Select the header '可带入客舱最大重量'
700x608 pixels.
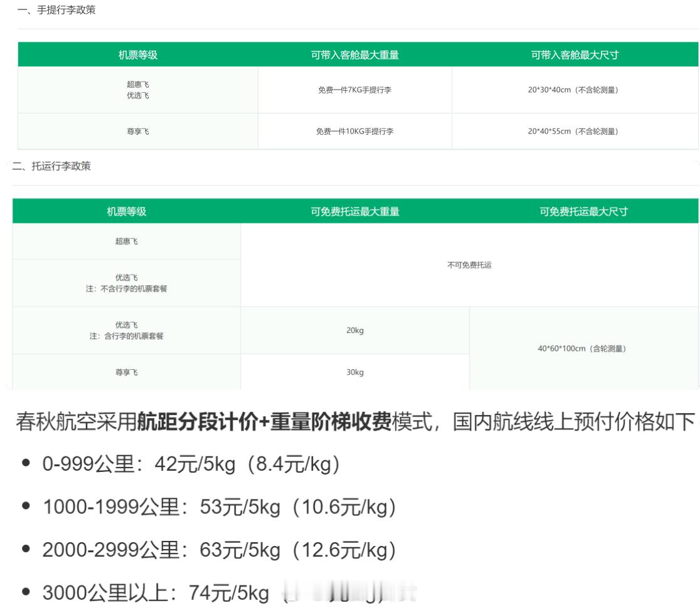click(x=355, y=55)
